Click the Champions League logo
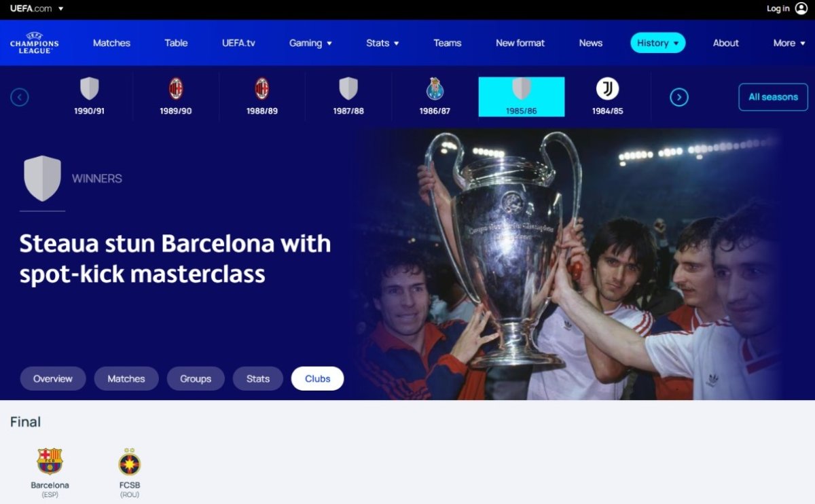 point(34,43)
